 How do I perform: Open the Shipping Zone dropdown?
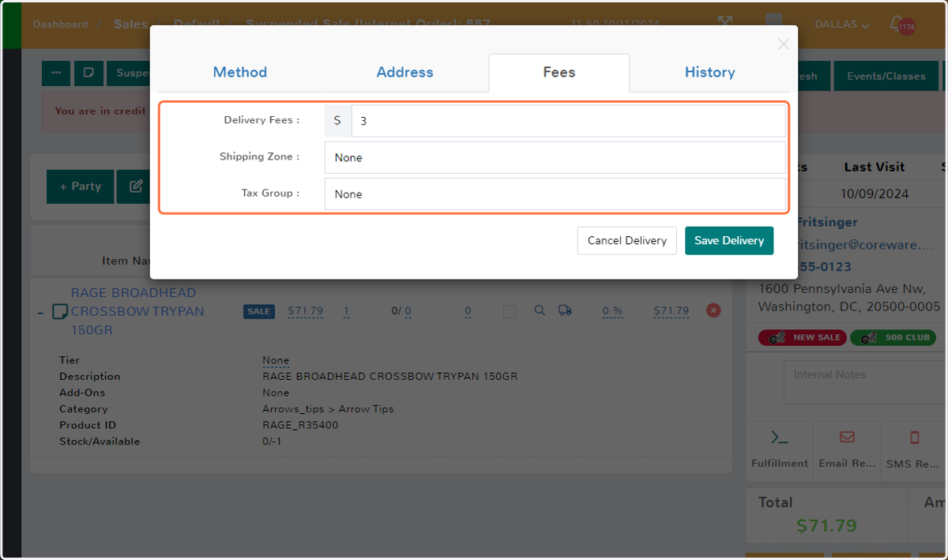(555, 157)
